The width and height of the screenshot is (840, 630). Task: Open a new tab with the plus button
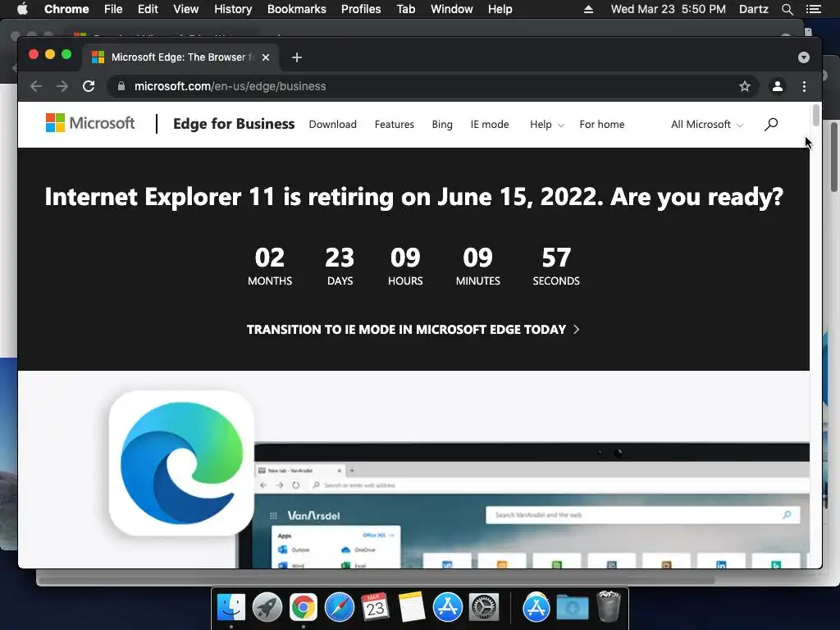coord(297,57)
